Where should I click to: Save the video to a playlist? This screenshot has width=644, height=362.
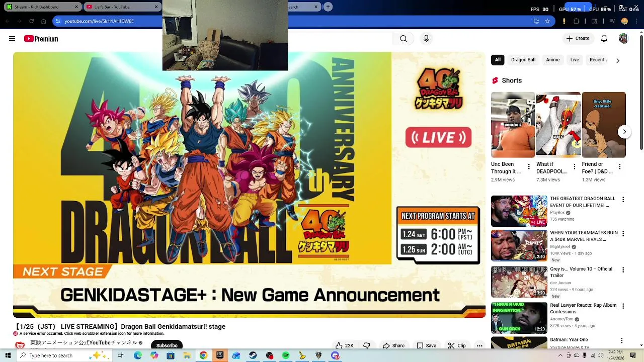pyautogui.click(x=426, y=345)
